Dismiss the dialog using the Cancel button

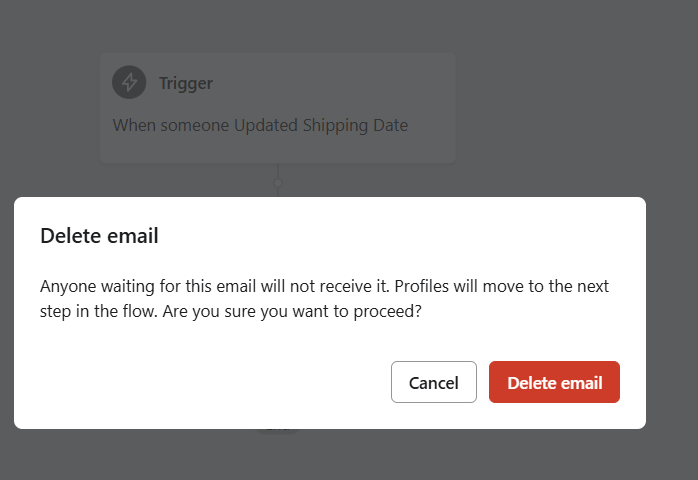434,382
